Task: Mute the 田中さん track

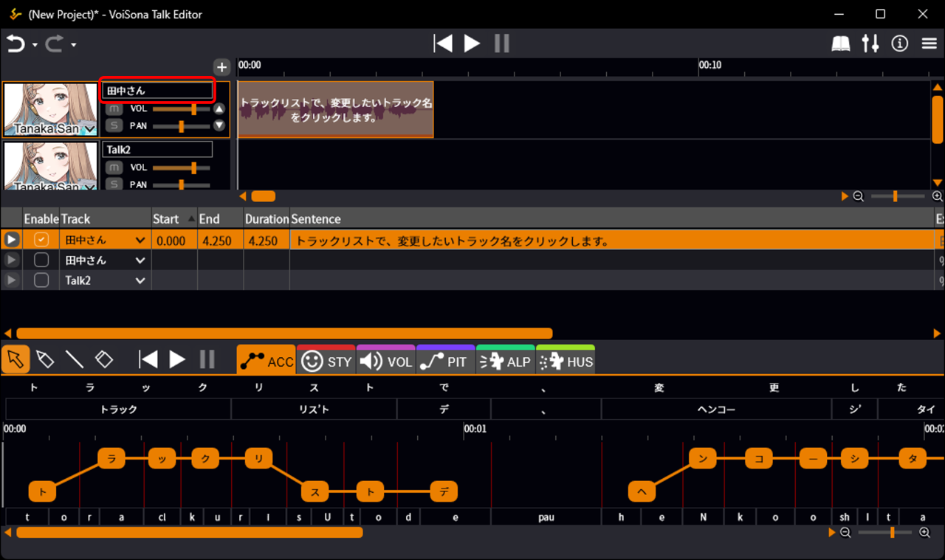Action: point(114,109)
